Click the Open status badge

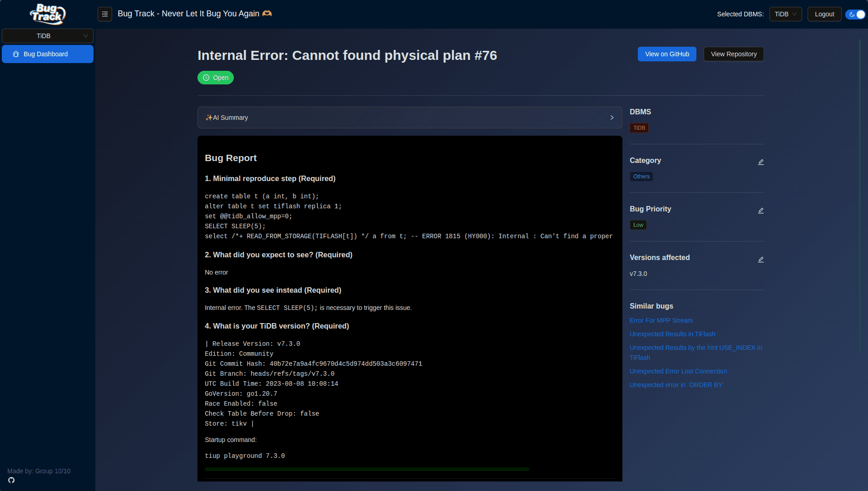[216, 78]
